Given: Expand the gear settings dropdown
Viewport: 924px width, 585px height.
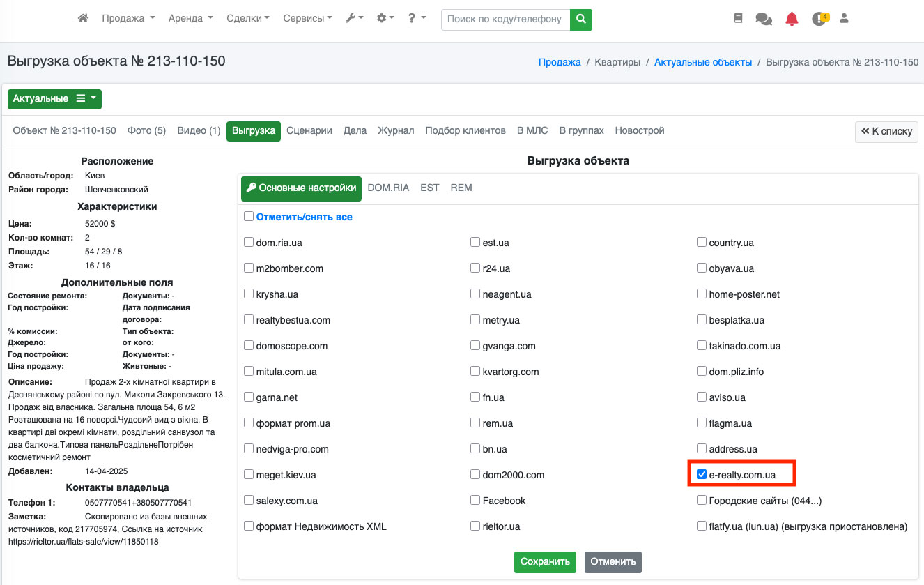Looking at the screenshot, I should pyautogui.click(x=385, y=19).
